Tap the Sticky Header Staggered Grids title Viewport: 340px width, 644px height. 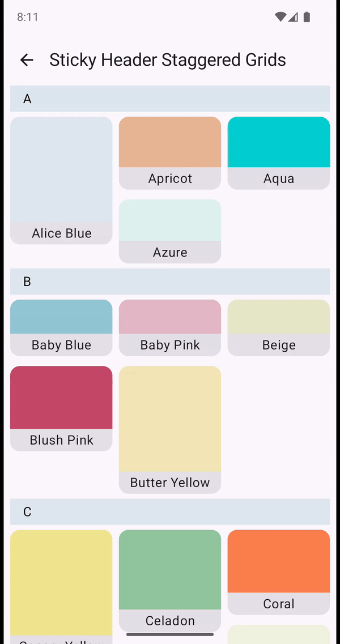click(168, 59)
